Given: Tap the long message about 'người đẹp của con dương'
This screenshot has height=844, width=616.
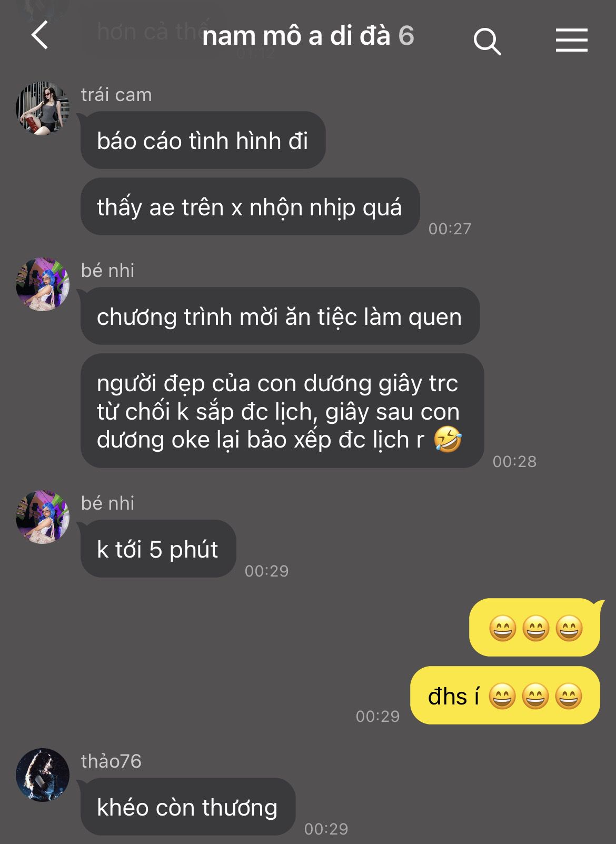Looking at the screenshot, I should pos(282,411).
